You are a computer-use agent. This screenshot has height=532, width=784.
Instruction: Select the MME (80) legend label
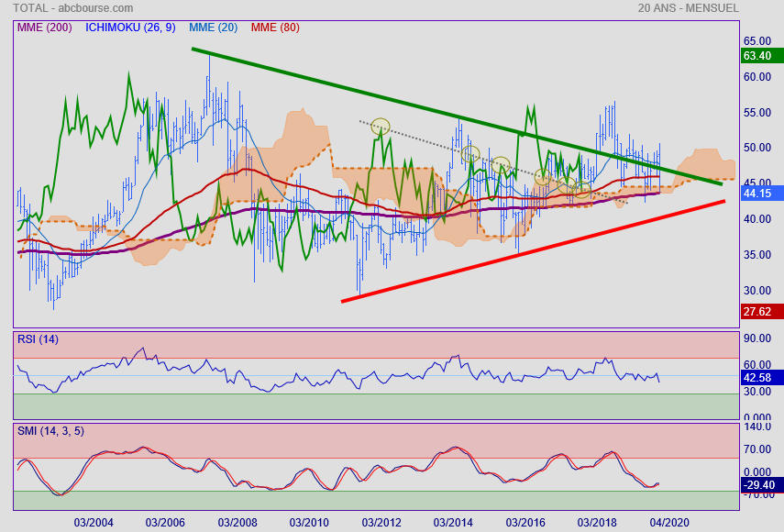[275, 28]
